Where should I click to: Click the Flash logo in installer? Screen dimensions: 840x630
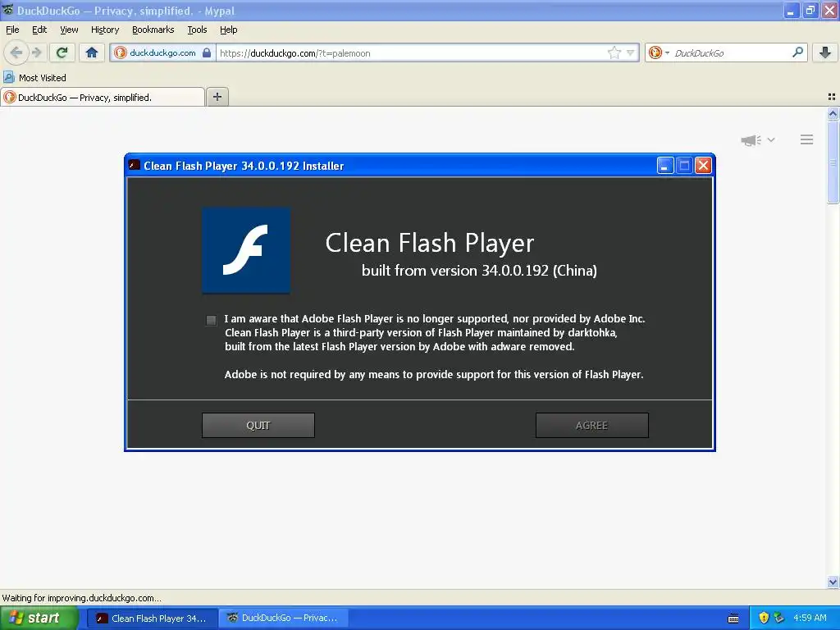coord(246,250)
